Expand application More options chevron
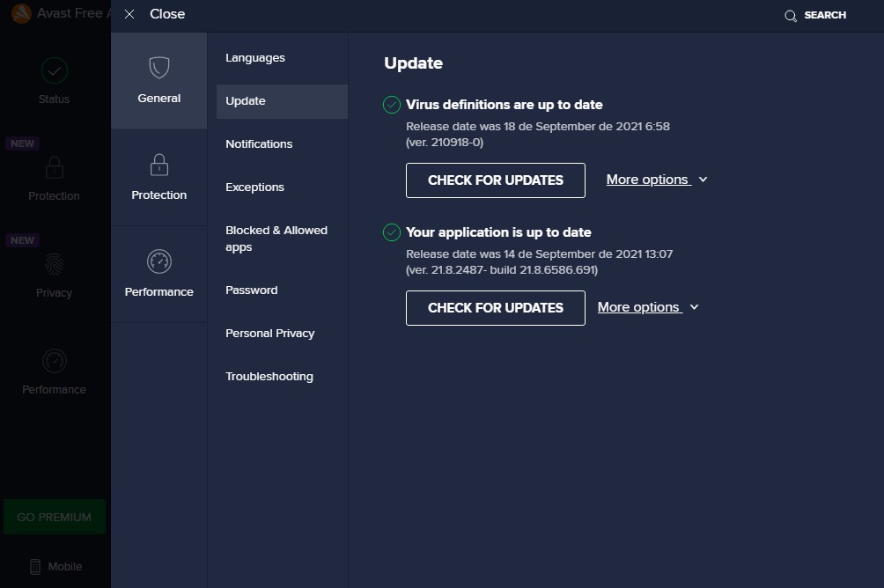 694,307
